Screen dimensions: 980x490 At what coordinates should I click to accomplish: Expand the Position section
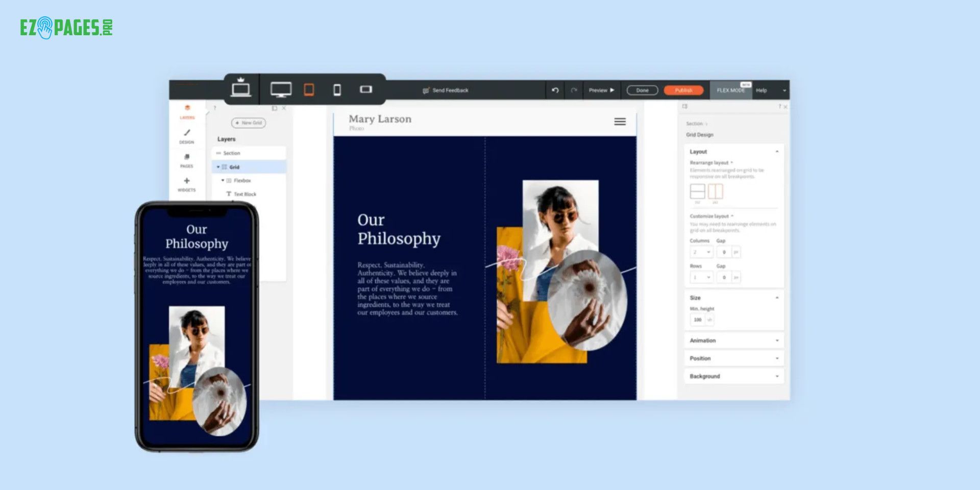pos(733,358)
